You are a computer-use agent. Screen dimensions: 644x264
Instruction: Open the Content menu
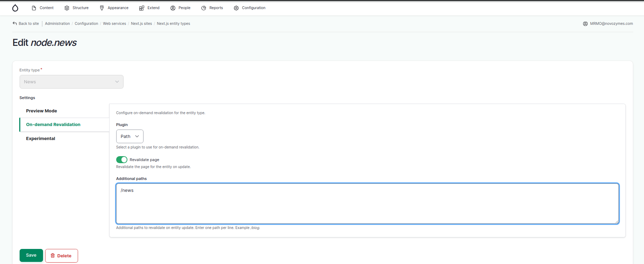[x=43, y=8]
